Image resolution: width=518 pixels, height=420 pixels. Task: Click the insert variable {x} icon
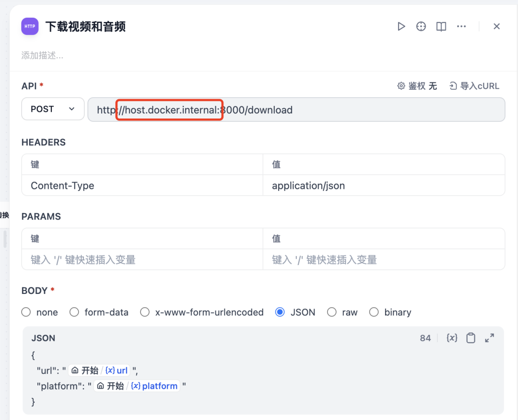[452, 338]
